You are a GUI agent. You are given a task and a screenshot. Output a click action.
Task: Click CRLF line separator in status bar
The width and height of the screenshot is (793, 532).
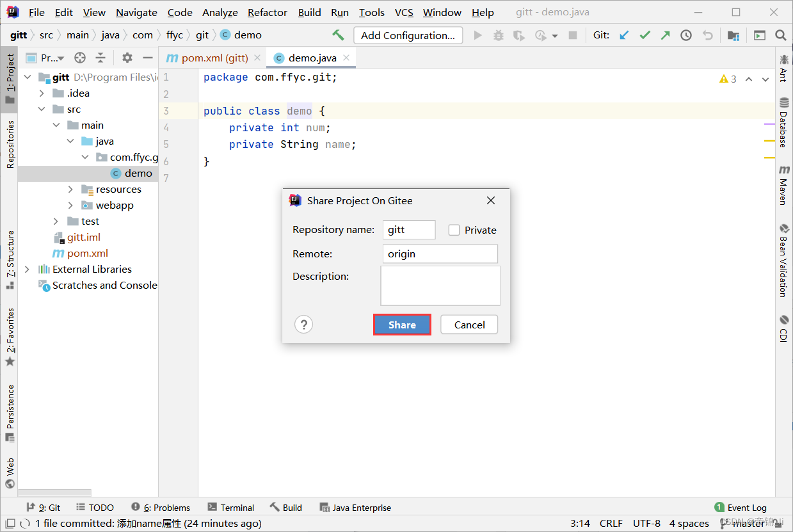(611, 524)
